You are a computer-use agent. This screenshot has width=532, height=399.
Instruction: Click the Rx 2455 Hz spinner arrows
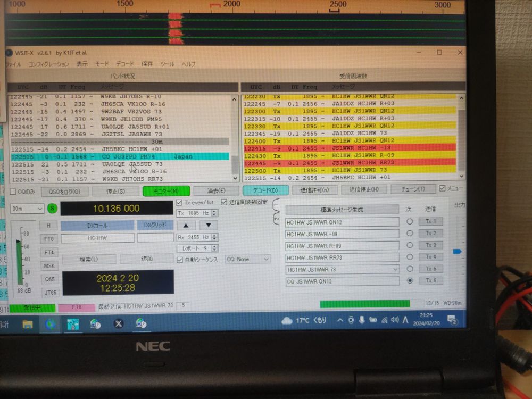pyautogui.click(x=214, y=237)
